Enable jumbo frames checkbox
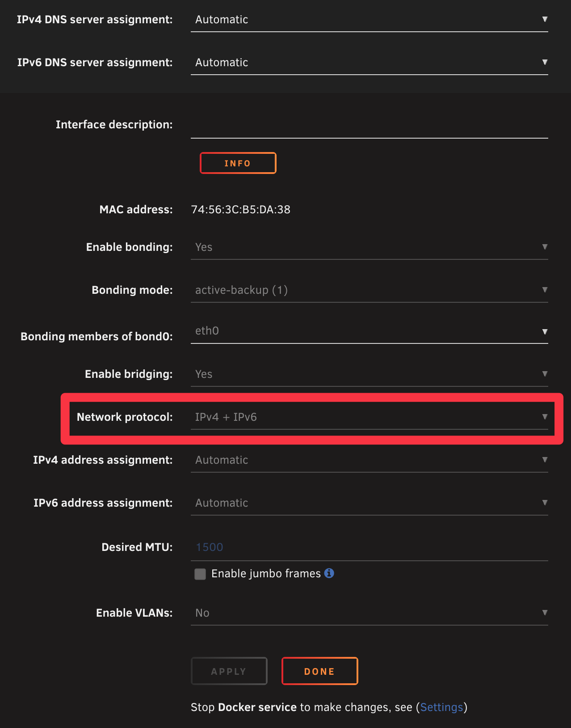The image size is (571, 728). [200, 574]
